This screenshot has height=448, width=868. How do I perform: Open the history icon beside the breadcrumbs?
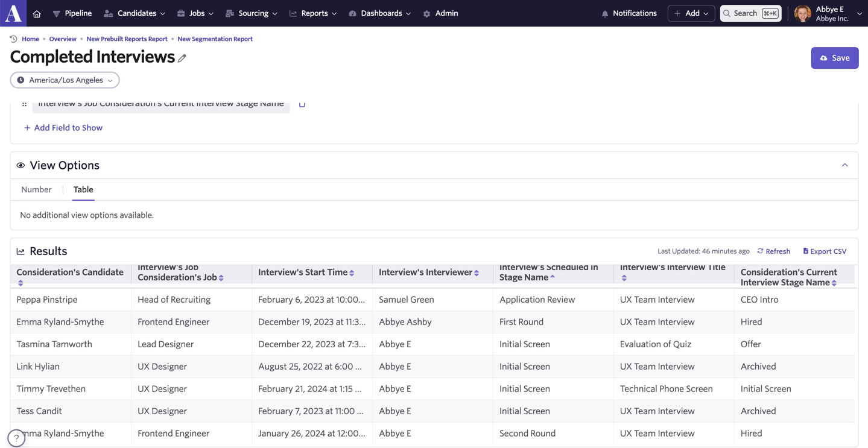(x=13, y=39)
